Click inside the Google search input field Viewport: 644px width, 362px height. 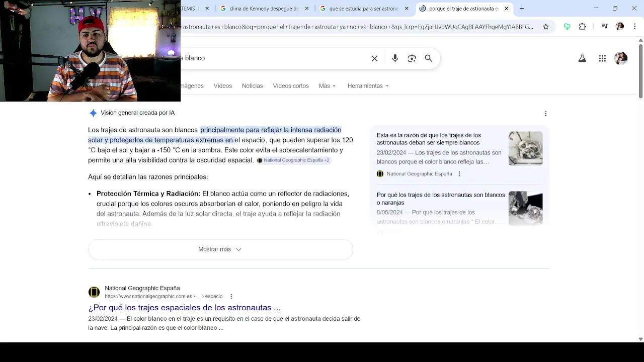[274, 58]
